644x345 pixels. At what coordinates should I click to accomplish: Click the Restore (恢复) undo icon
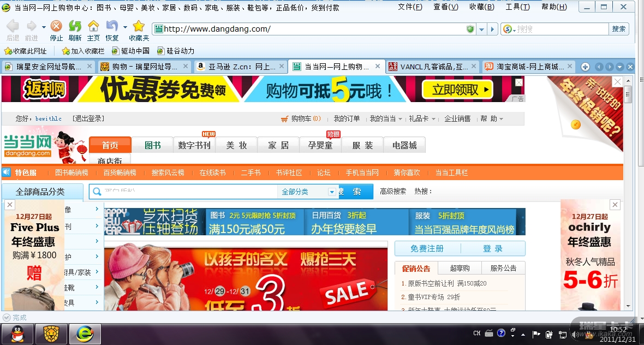click(x=112, y=26)
